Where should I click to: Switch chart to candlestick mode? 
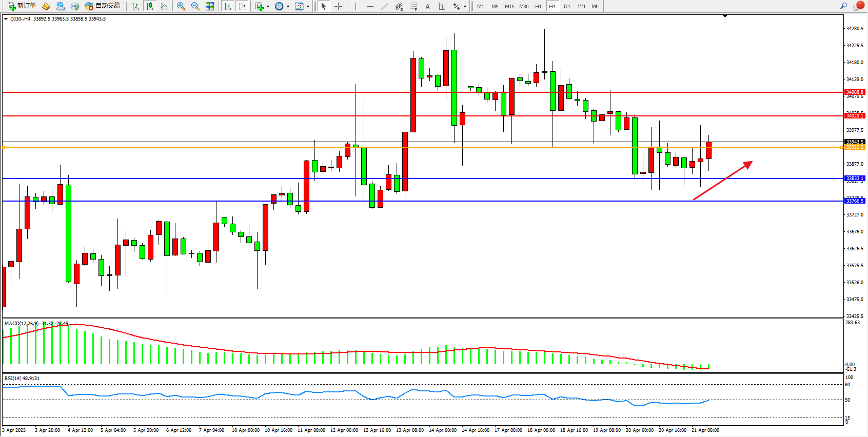150,6
